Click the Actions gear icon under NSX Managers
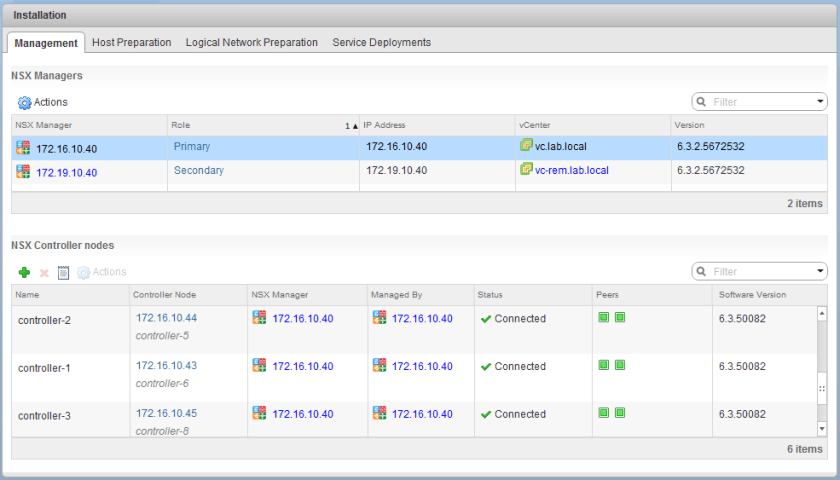840x480 pixels. 24,102
